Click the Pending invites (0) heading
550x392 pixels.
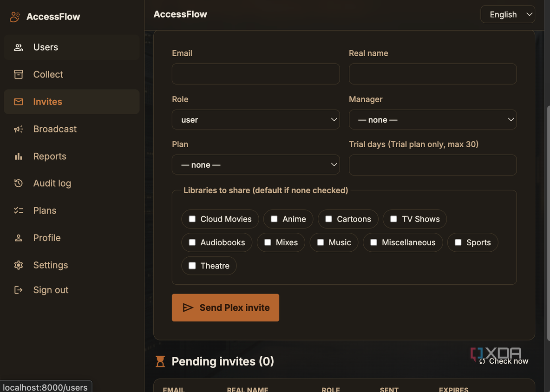223,361
